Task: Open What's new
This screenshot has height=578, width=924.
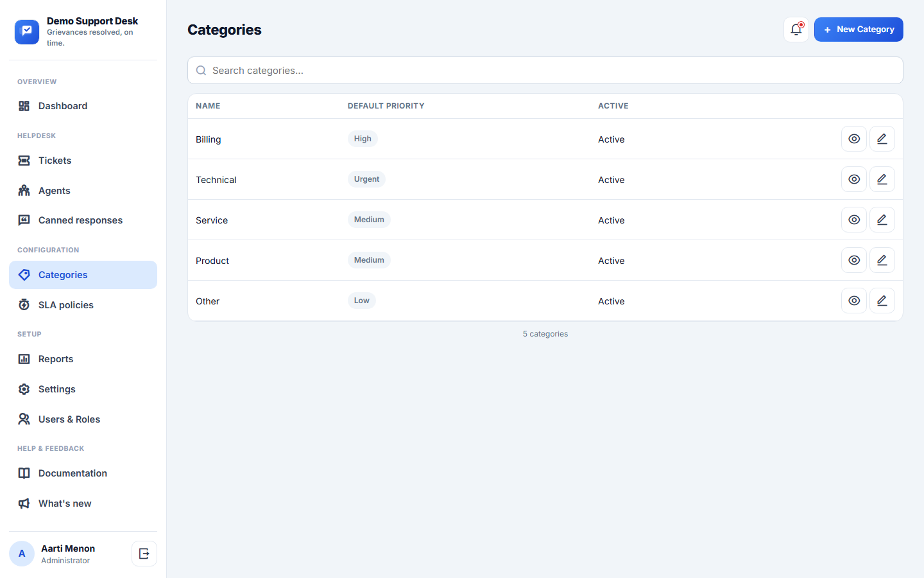Action: 83,504
